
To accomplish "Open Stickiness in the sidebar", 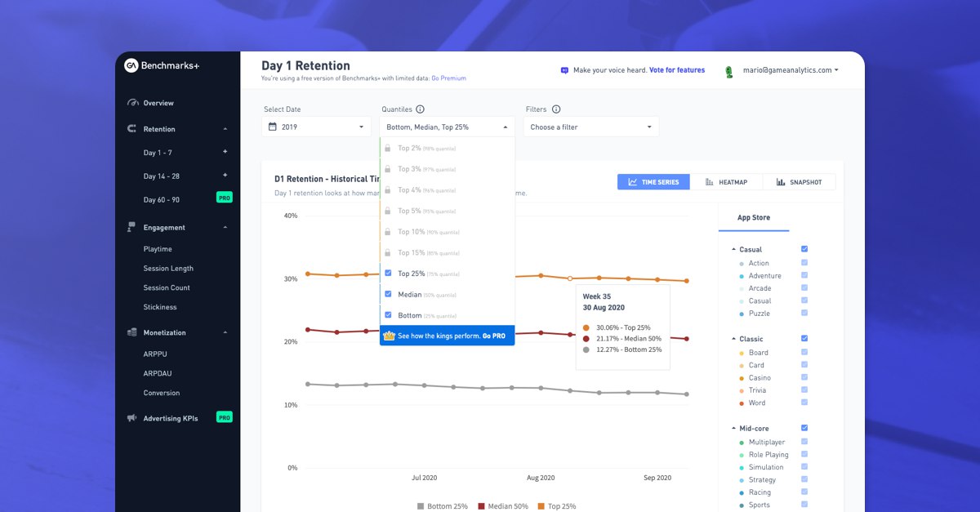I will 160,307.
